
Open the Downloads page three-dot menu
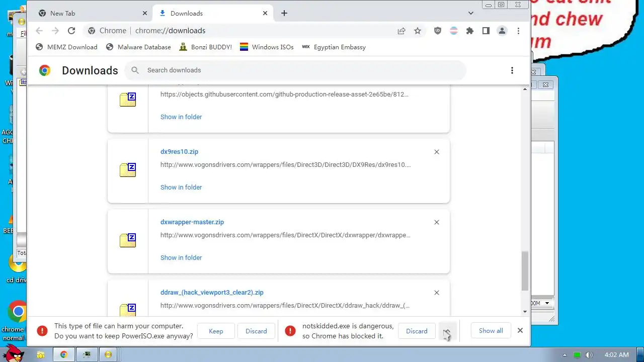pyautogui.click(x=512, y=70)
